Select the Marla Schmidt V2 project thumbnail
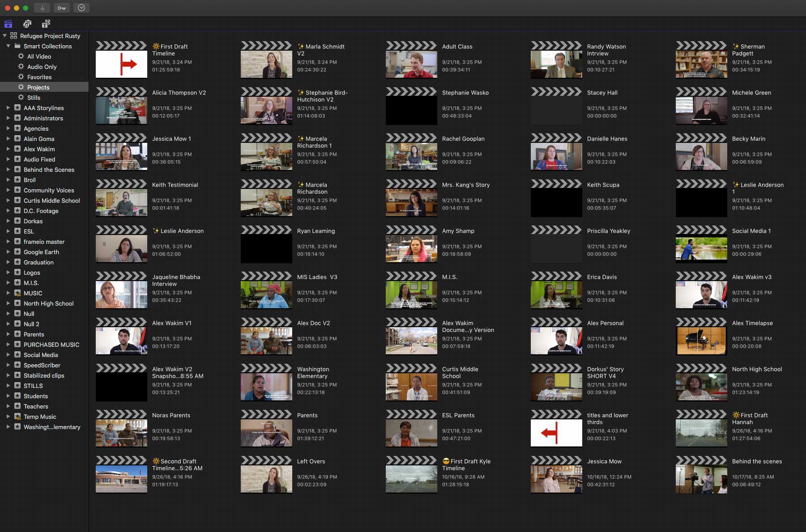This screenshot has width=806, height=532. (x=266, y=60)
